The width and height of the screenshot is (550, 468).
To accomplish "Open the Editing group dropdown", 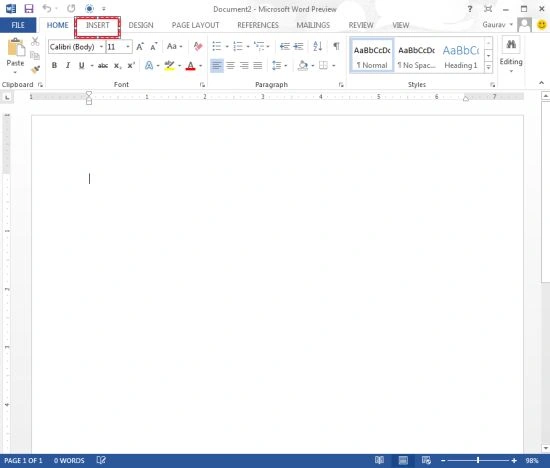I will click(x=511, y=56).
